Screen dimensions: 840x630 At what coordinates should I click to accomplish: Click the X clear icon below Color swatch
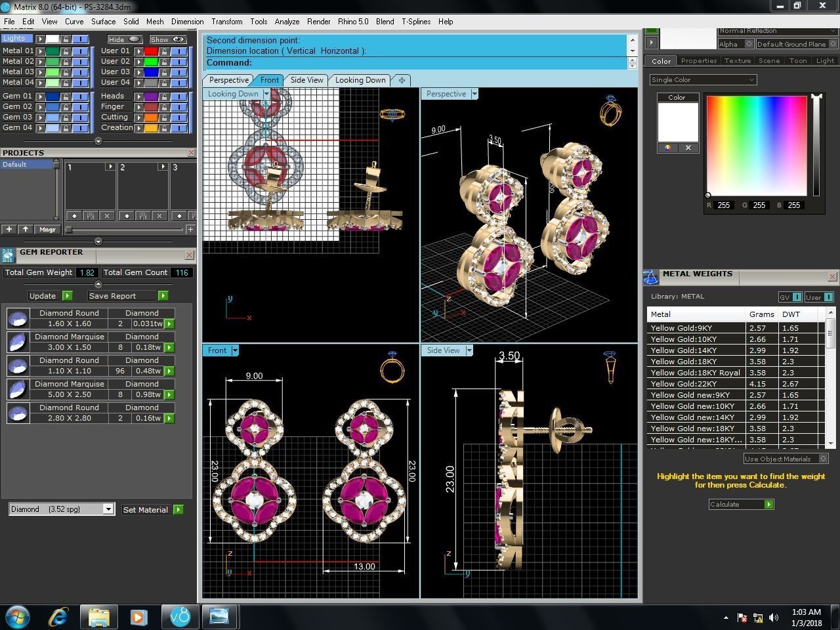[688, 148]
